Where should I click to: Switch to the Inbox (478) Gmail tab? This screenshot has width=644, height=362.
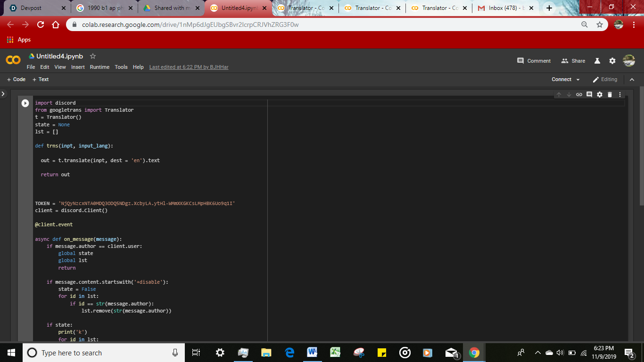pos(505,8)
